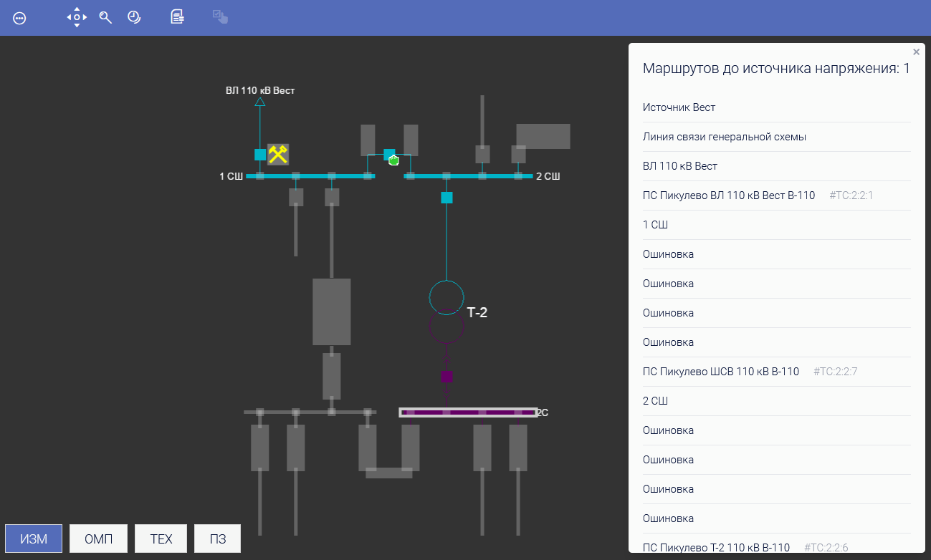Open the clock history icon

click(134, 17)
